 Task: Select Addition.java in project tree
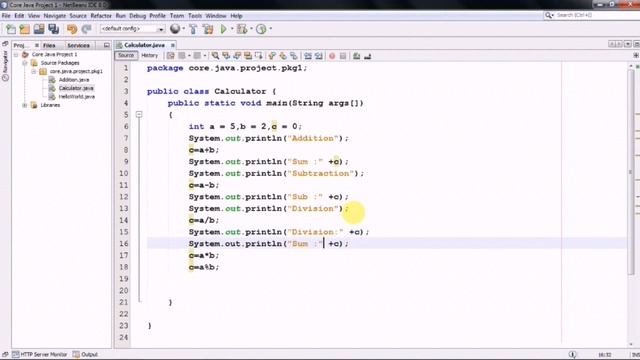74,80
